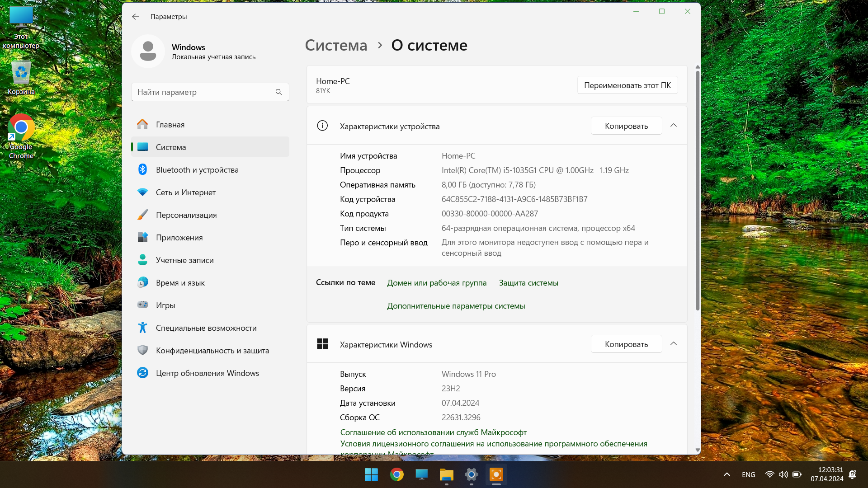
Task: Open Дополнительные параметры системы link
Action: coord(456,306)
